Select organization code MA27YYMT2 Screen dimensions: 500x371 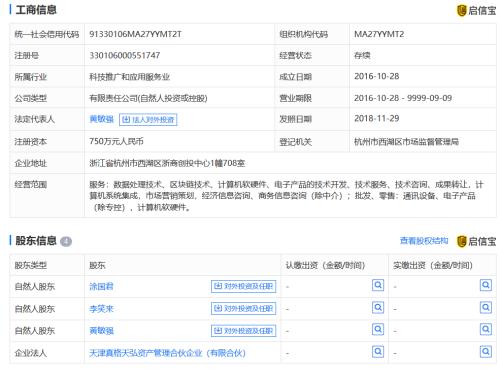tap(379, 34)
